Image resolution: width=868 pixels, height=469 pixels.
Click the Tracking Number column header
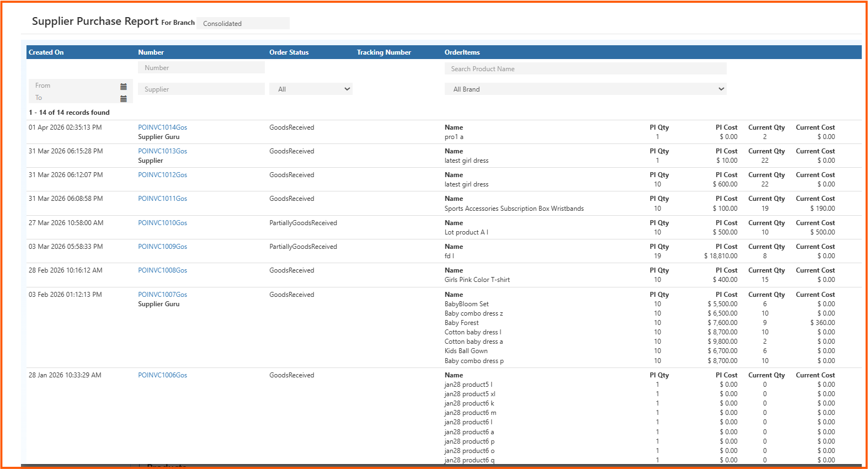pos(384,52)
